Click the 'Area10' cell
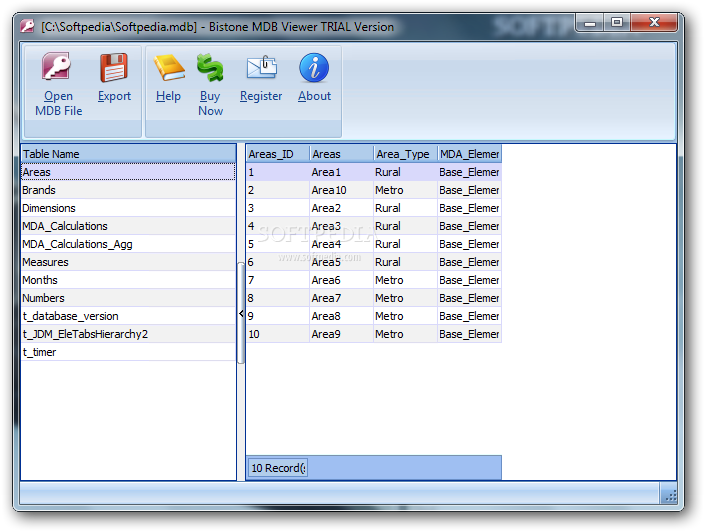Image resolution: width=705 pixels, height=532 pixels. [341, 190]
